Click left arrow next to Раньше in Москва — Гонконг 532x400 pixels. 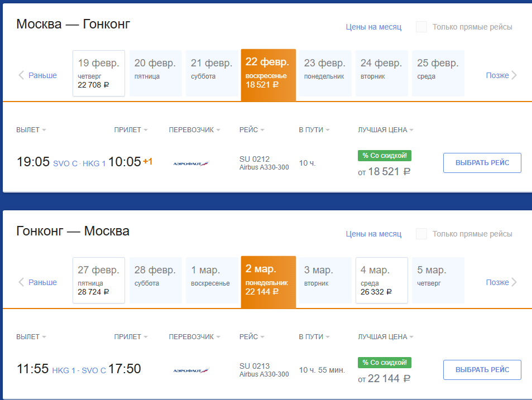pyautogui.click(x=21, y=75)
